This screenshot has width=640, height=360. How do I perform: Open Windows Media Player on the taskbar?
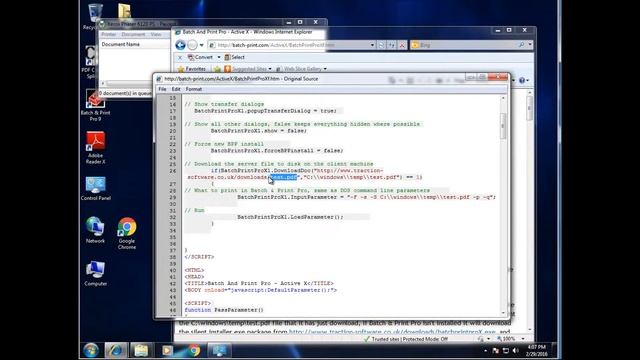click(x=167, y=350)
